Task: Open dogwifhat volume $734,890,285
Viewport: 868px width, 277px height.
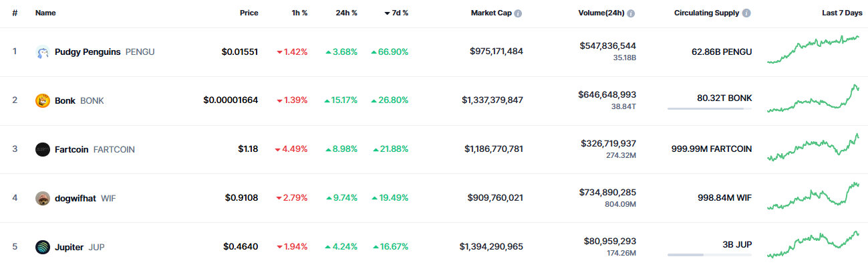Action: tap(607, 193)
